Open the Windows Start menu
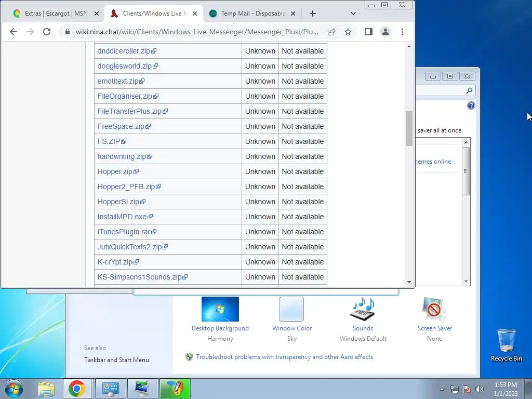Screen dimensions: 532x399 tap(14, 389)
